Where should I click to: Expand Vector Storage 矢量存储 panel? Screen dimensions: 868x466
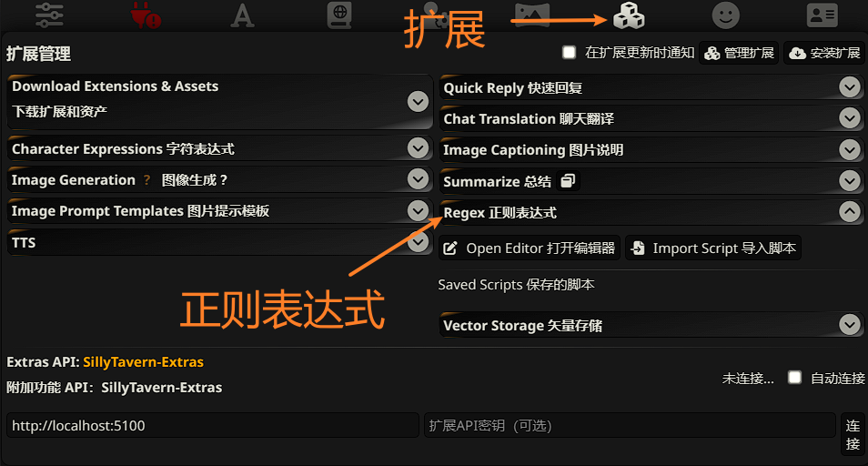pos(651,325)
